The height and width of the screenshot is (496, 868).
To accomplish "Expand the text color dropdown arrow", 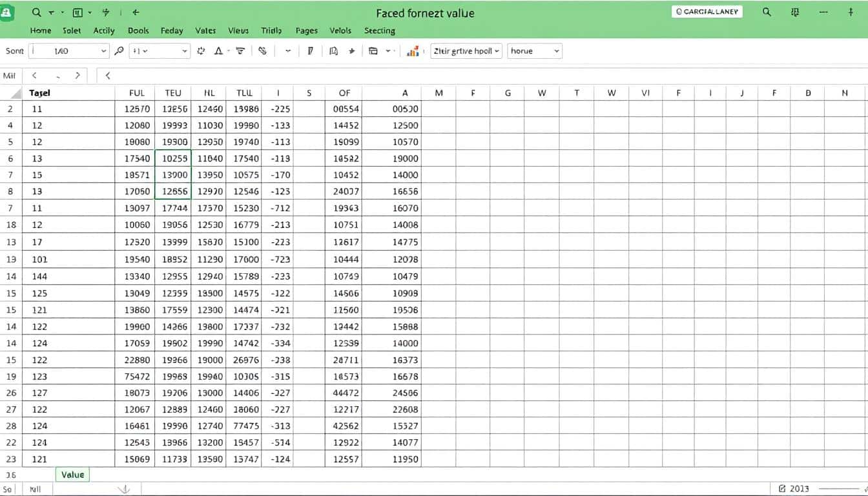I will tap(227, 51).
